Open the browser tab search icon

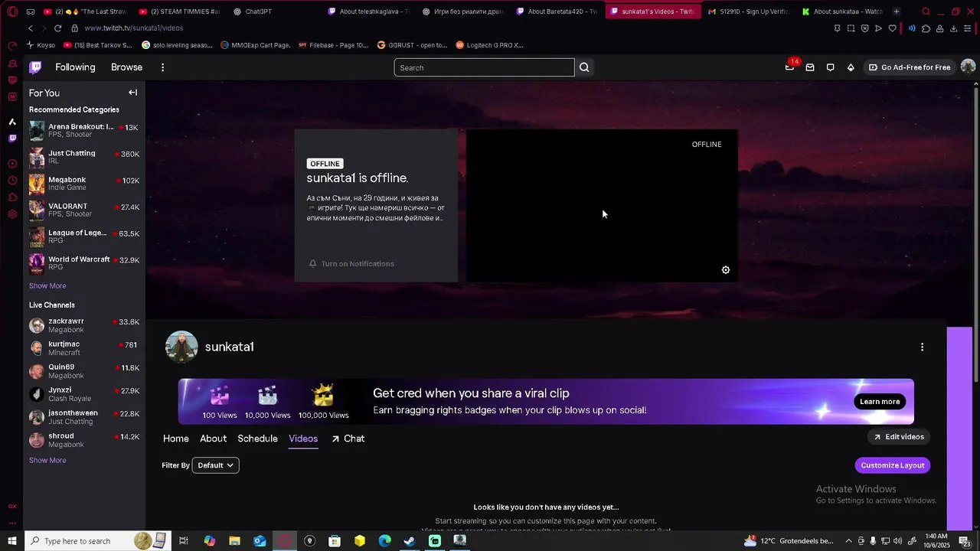(x=926, y=11)
